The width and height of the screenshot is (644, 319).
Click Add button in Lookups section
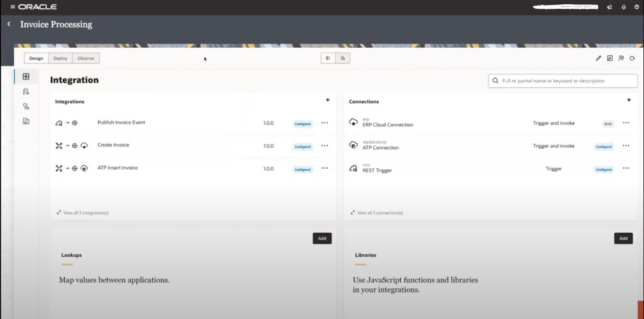tap(322, 238)
